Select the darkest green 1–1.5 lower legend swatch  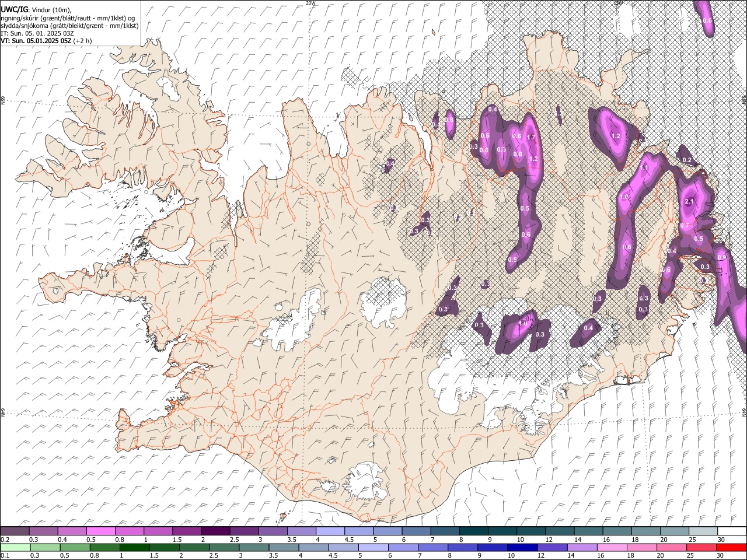click(x=134, y=547)
